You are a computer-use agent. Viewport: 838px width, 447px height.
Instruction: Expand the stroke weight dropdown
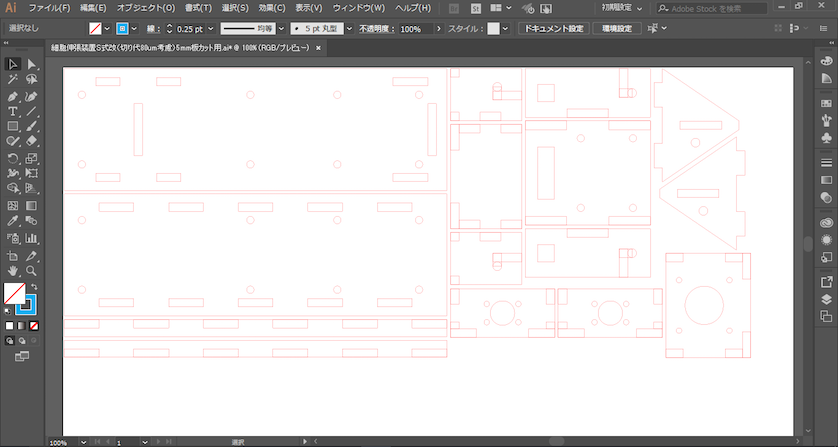(x=209, y=29)
